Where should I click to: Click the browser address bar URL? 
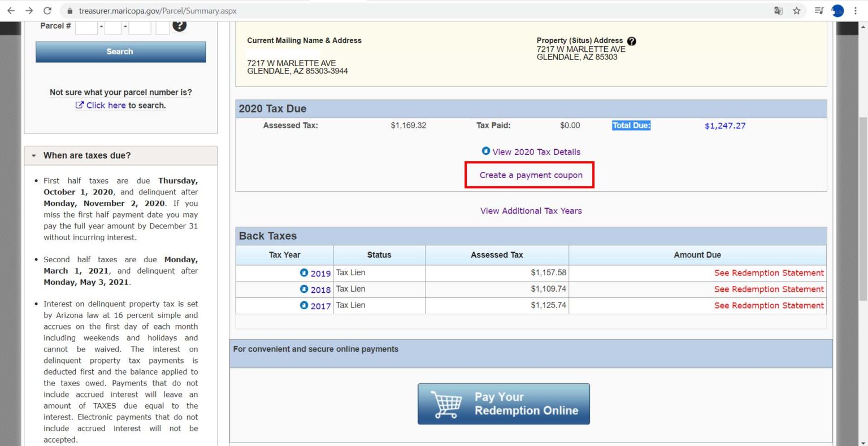(158, 11)
